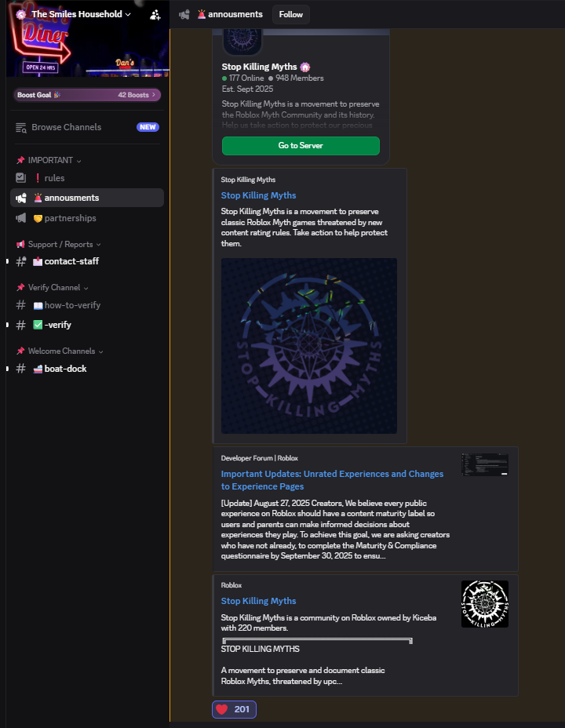Click the NEW badge beside Browse Channels

click(148, 127)
